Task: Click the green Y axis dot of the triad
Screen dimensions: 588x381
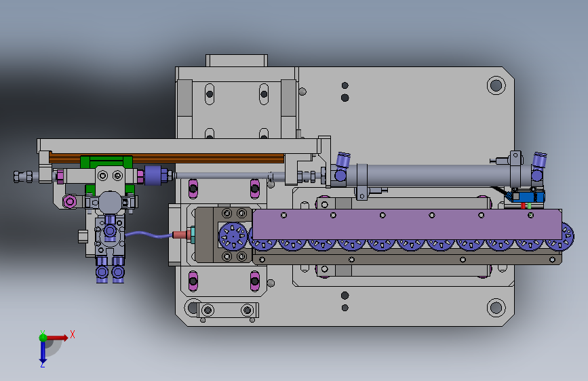Action: pos(43,338)
